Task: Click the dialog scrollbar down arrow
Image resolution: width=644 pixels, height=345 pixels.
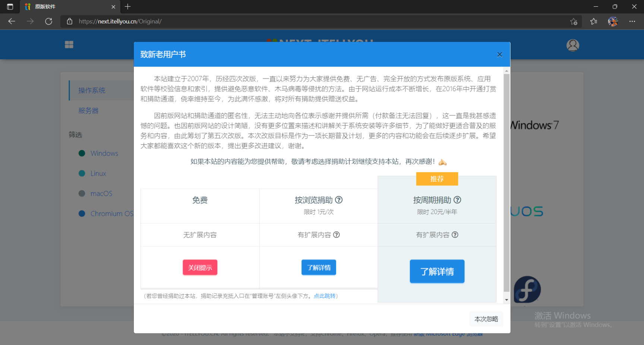Action: click(x=506, y=300)
